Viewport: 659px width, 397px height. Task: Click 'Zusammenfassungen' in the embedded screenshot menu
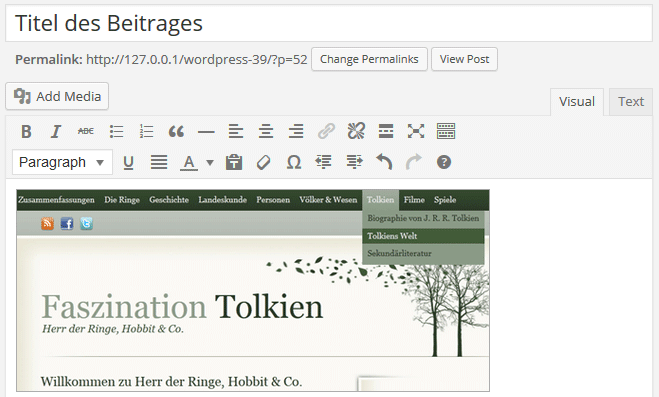coord(56,200)
